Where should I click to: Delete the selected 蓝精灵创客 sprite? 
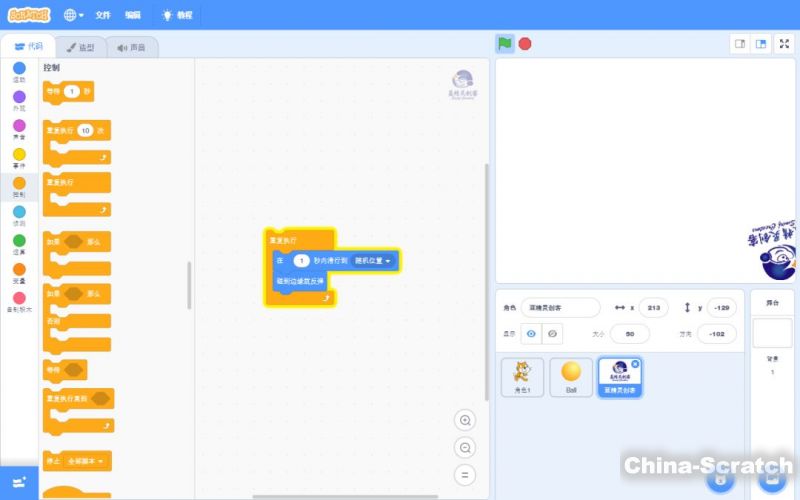[x=635, y=364]
